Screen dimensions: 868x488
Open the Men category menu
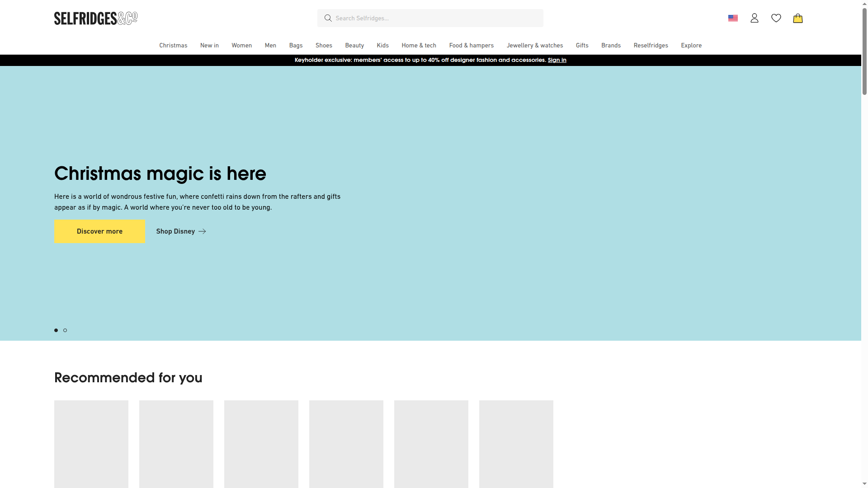pos(270,45)
